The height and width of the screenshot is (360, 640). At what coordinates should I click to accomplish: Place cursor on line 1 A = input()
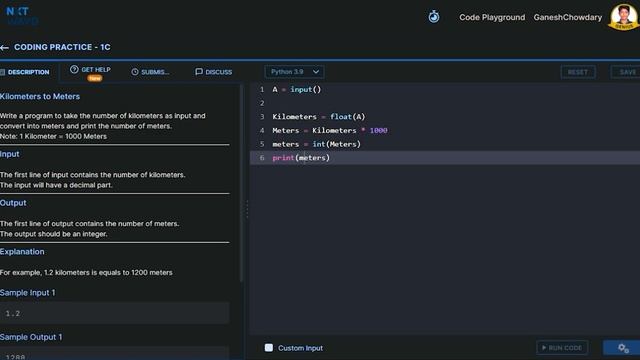297,89
